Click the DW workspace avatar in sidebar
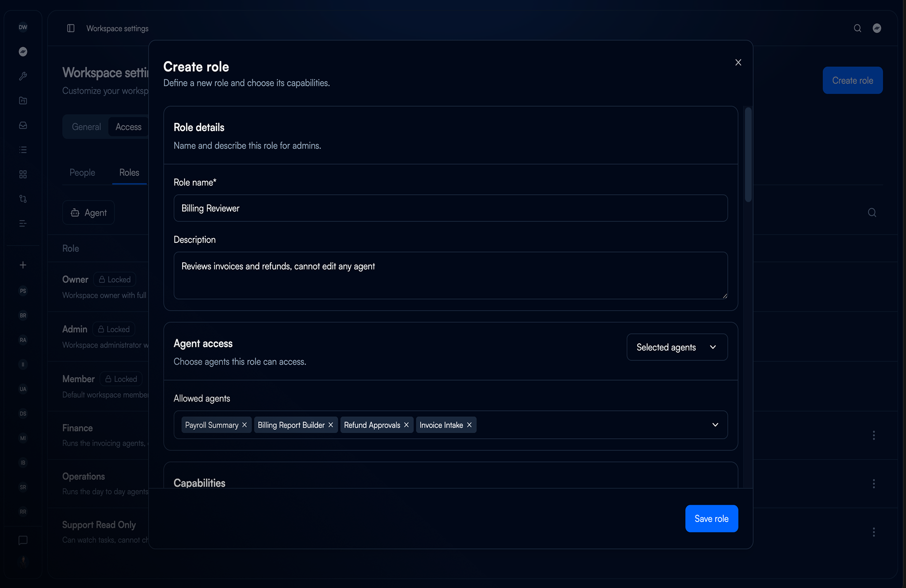 (x=23, y=27)
